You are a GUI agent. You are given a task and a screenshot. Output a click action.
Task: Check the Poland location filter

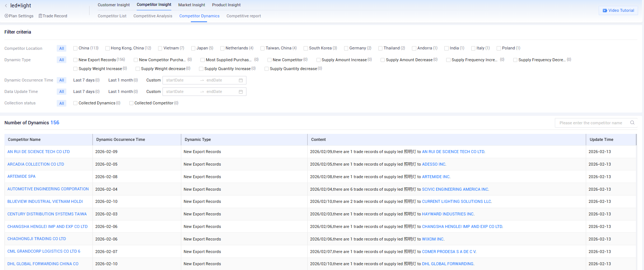498,48
